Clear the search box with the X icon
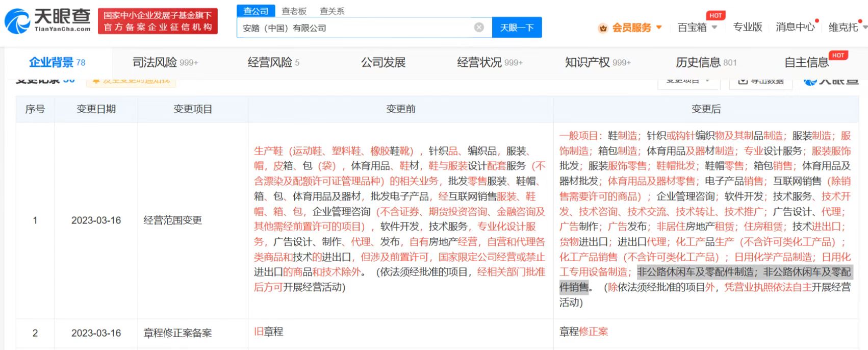The width and height of the screenshot is (868, 350). tap(479, 28)
